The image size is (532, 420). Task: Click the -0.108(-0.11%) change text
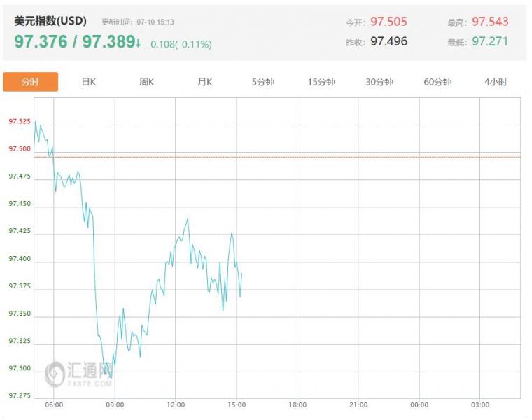click(x=179, y=44)
